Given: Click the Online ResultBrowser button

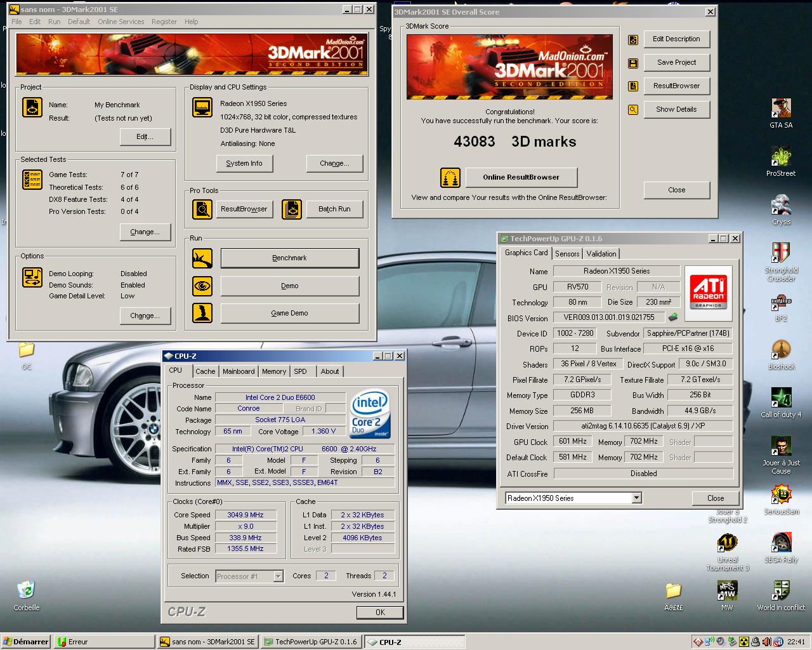Looking at the screenshot, I should tap(521, 177).
